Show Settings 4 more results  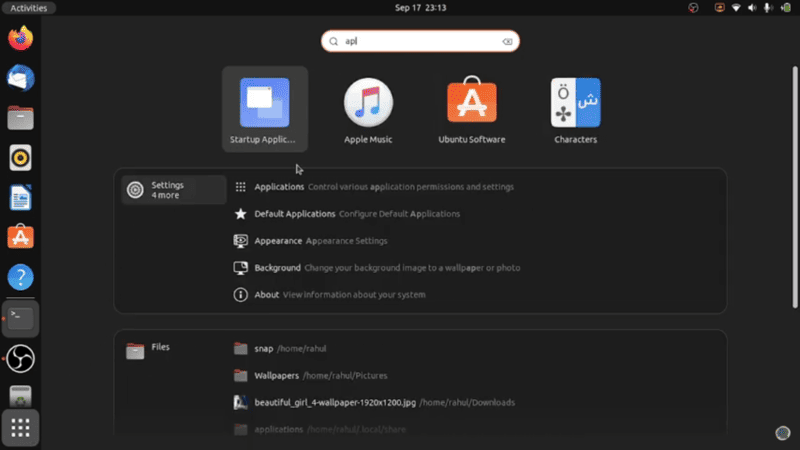click(173, 190)
